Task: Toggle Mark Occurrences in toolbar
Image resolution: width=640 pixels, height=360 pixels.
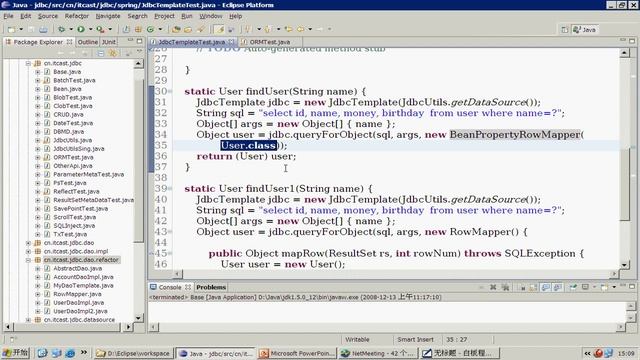Action: [220, 29]
